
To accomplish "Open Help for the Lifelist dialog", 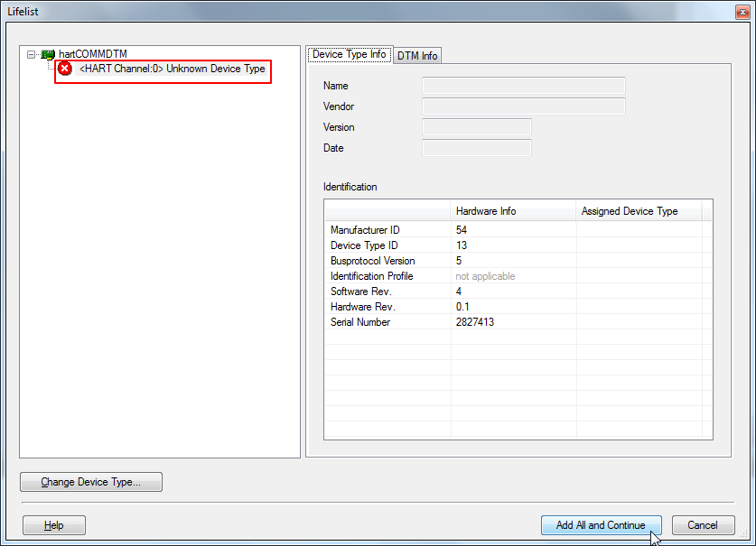I will (54, 525).
